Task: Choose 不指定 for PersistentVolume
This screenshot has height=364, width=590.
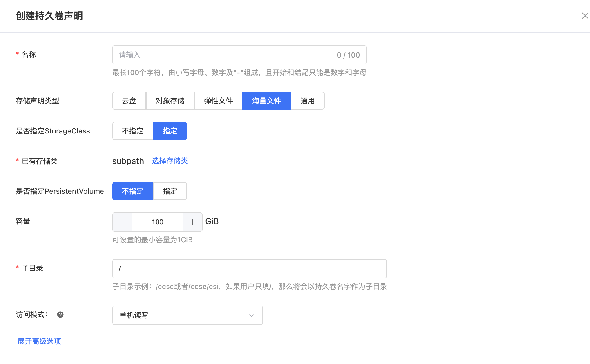Action: 133,191
